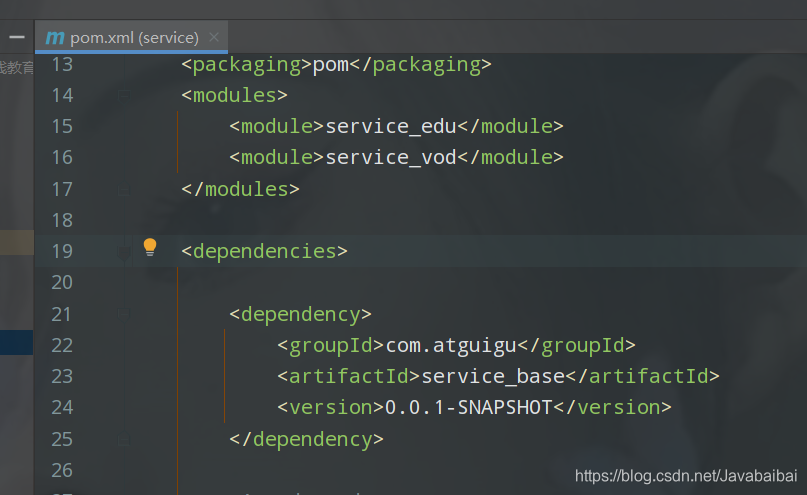Click the lightbulb intention icon on line 19
Screen dimensions: 807x495
pos(150,248)
